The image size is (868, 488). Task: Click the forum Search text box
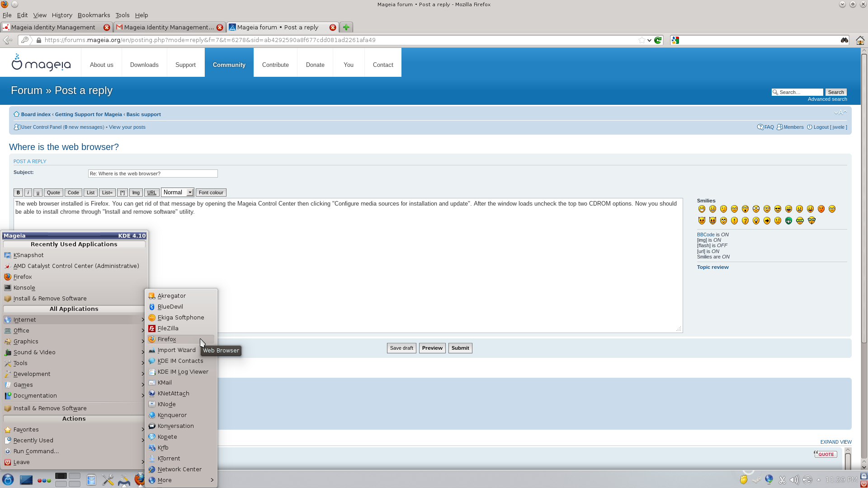coord(797,92)
